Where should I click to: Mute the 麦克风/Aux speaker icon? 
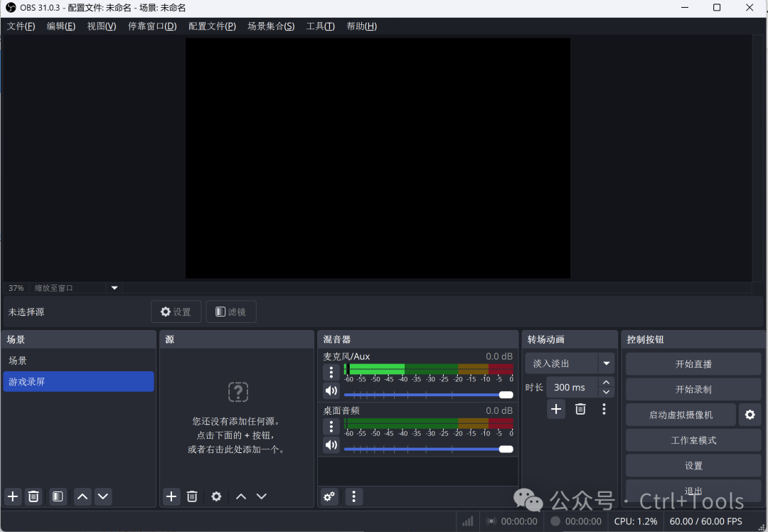(331, 390)
